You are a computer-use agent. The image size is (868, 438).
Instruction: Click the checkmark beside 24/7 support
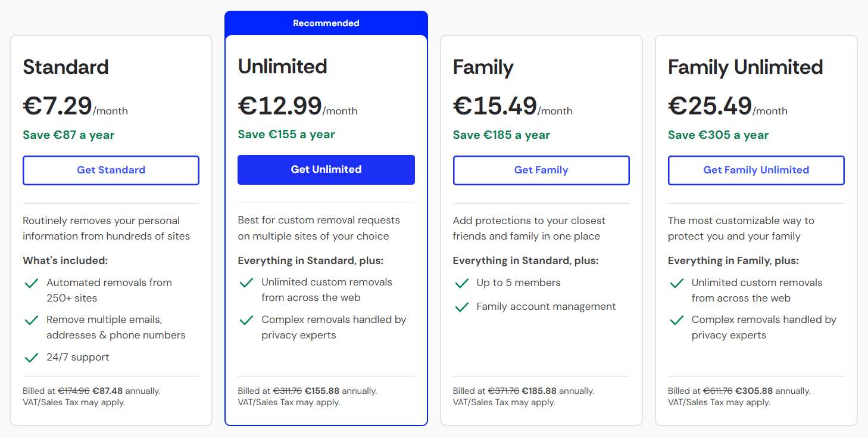pyautogui.click(x=32, y=358)
